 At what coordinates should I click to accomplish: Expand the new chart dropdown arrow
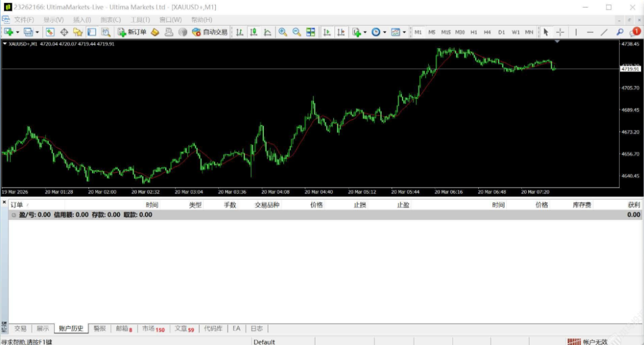18,32
